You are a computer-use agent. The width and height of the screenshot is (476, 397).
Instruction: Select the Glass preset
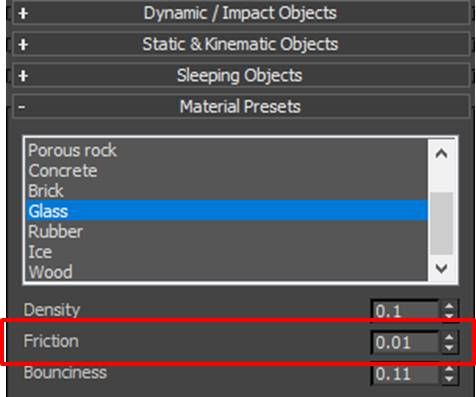pyautogui.click(x=227, y=211)
